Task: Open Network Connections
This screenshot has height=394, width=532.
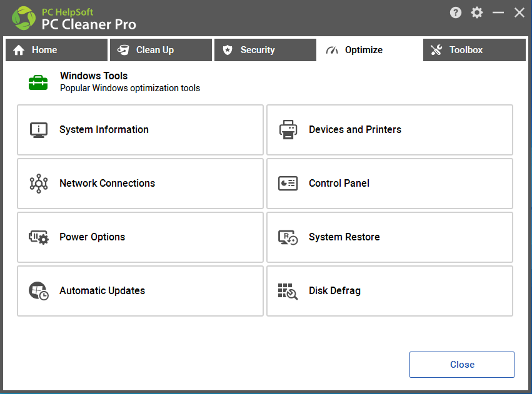Action: coord(141,184)
